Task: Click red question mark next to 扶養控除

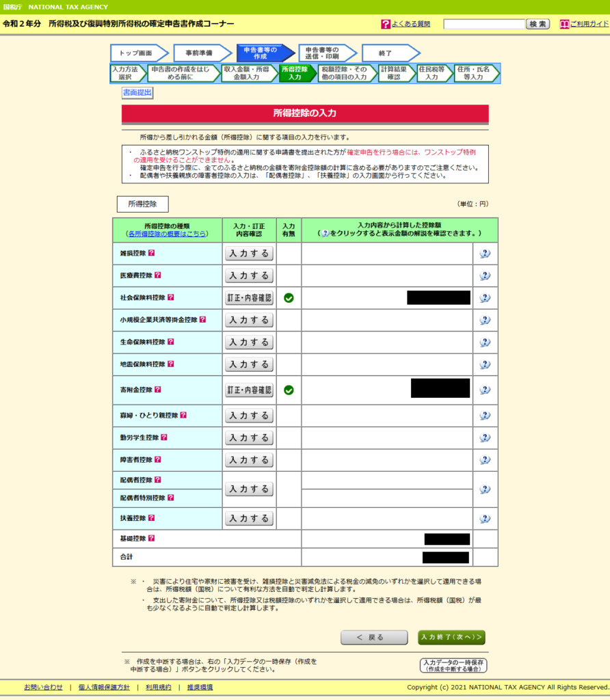Action: tap(151, 518)
